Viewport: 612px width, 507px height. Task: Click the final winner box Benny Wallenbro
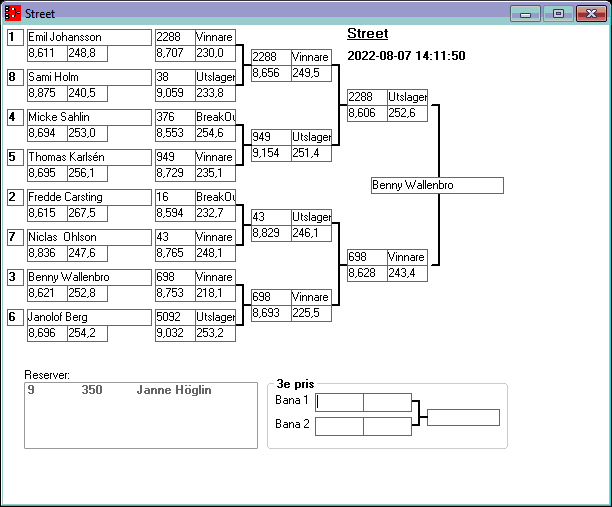(x=437, y=185)
